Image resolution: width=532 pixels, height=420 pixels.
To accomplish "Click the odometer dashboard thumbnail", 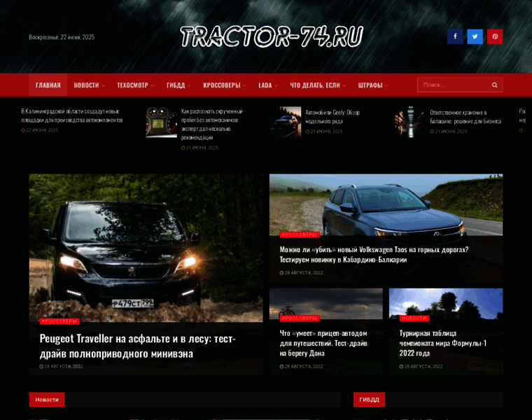I will click(162, 122).
